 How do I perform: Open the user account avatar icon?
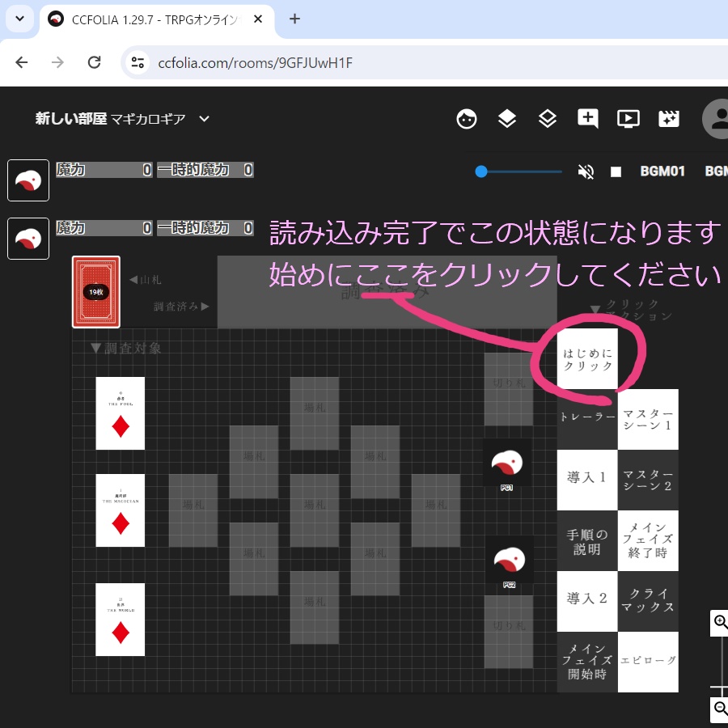[717, 119]
